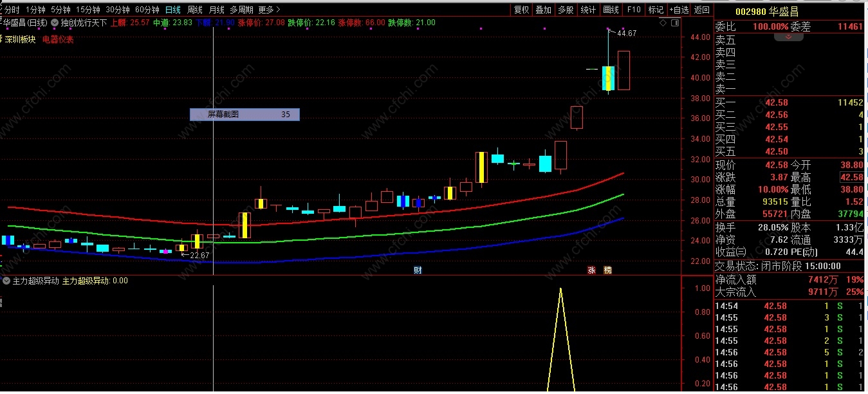Click the 华盛昌(日线) chart title
Screen dimensions: 868x394
[x=25, y=23]
